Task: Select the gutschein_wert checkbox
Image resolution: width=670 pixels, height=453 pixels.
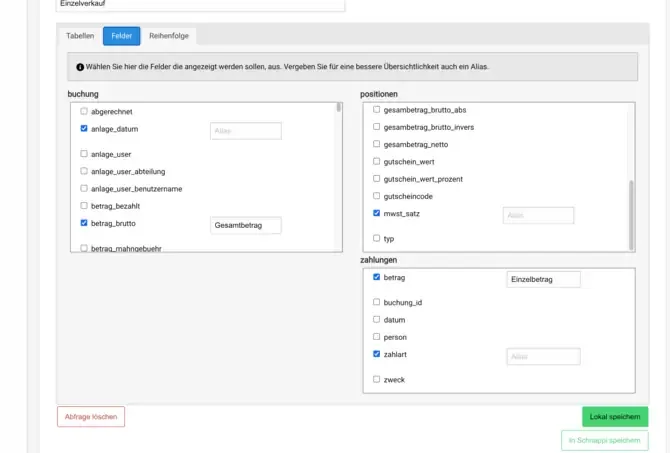Action: click(x=376, y=161)
